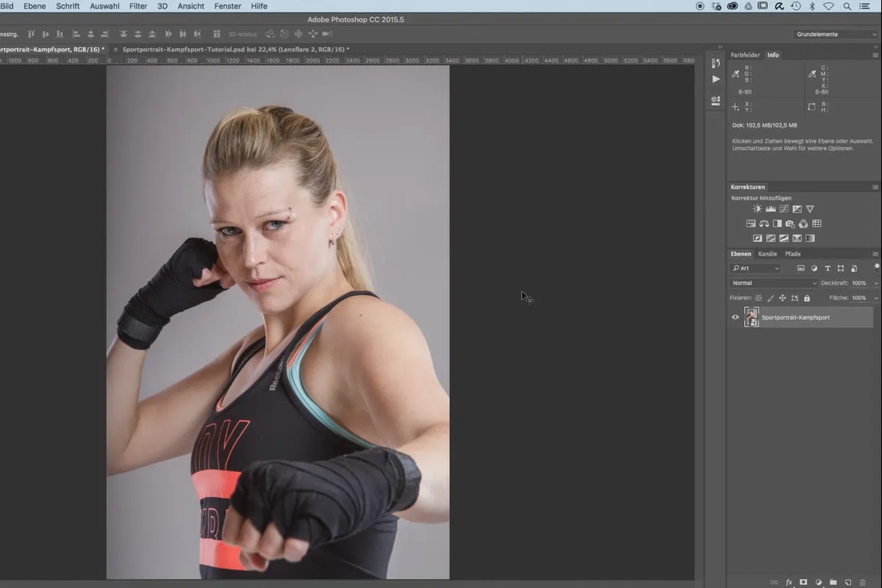Open the Grundelemente workspace dropdown

click(836, 35)
